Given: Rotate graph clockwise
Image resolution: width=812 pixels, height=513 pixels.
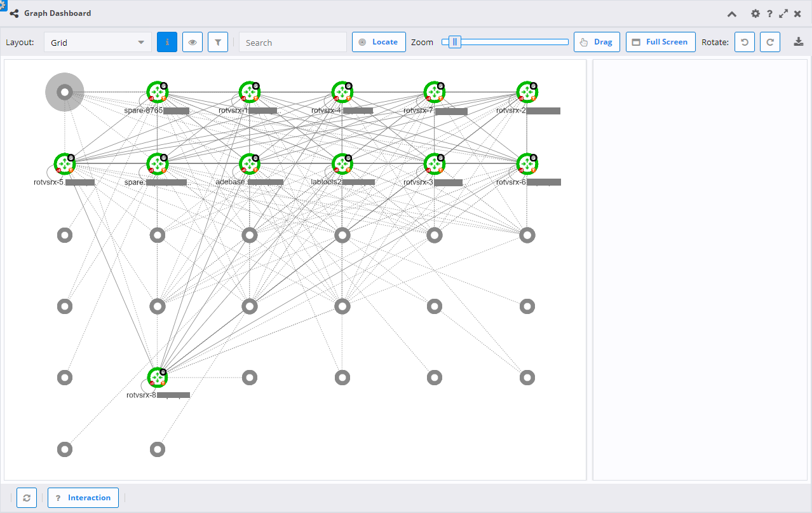Looking at the screenshot, I should pos(770,42).
